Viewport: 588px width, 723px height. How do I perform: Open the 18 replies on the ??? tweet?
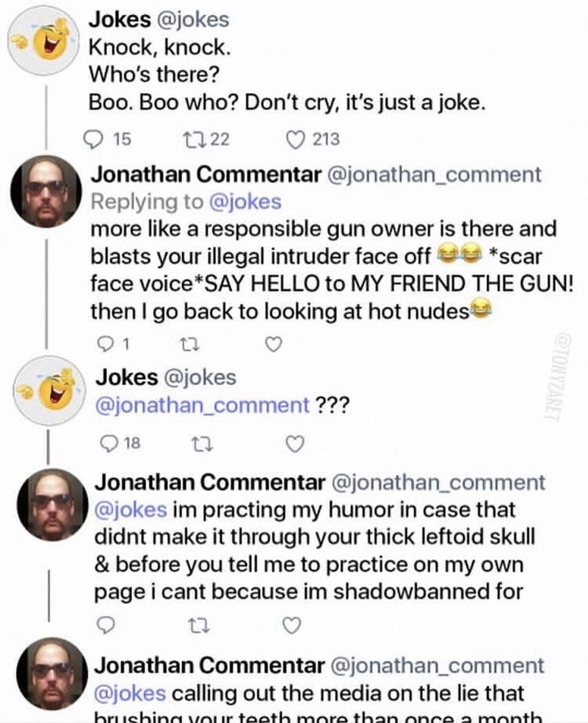(x=109, y=443)
